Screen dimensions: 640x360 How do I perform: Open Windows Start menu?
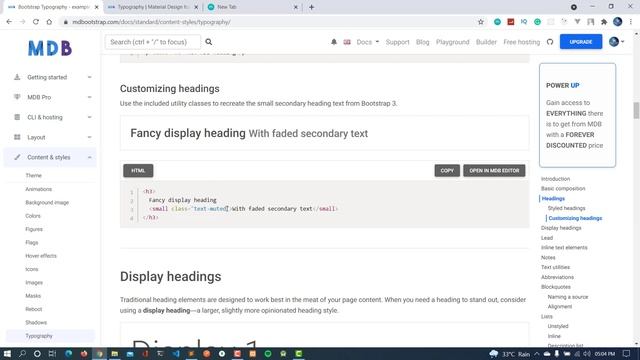[x=7, y=354]
